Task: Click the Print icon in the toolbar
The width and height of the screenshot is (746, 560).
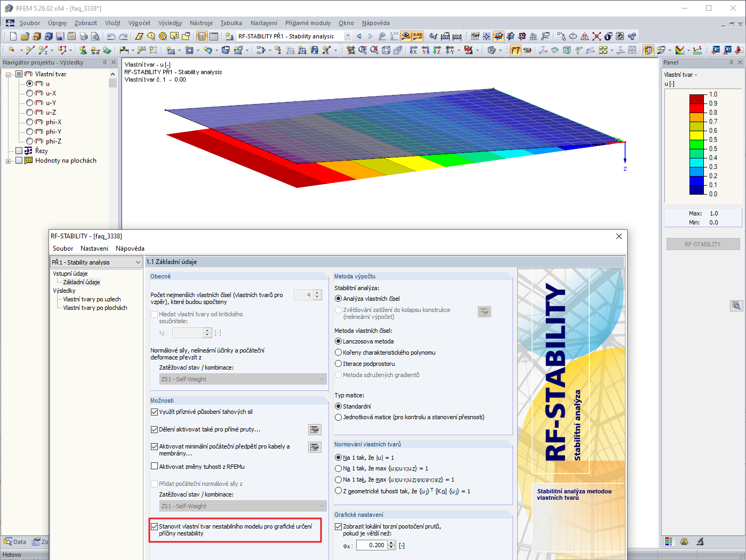Action: tap(84, 36)
